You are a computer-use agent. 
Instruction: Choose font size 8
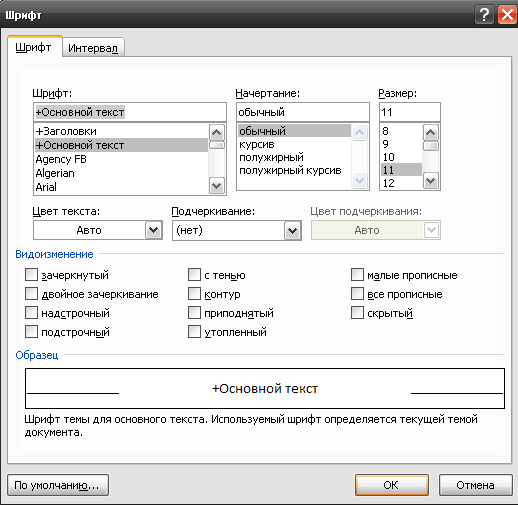pyautogui.click(x=401, y=131)
